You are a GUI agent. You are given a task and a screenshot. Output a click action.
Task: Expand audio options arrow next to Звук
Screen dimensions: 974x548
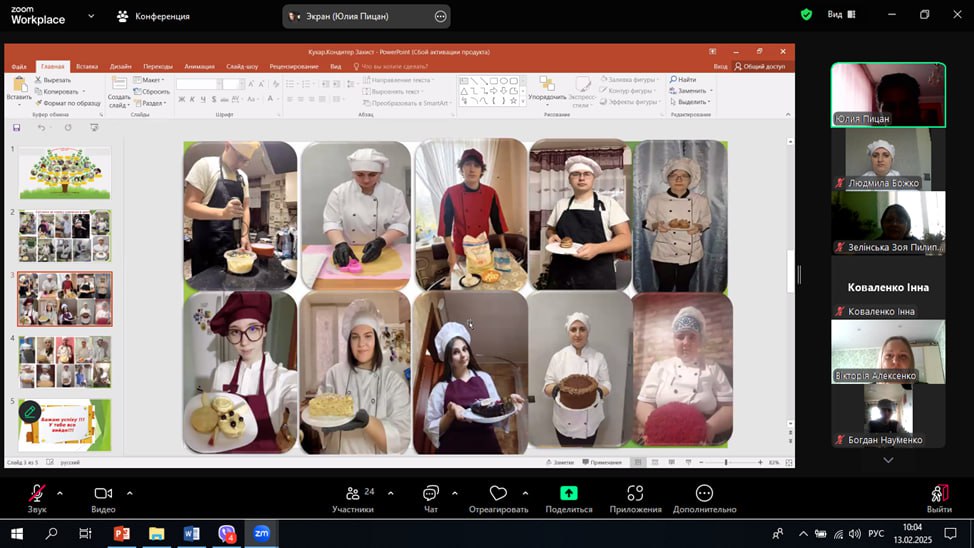click(x=60, y=493)
